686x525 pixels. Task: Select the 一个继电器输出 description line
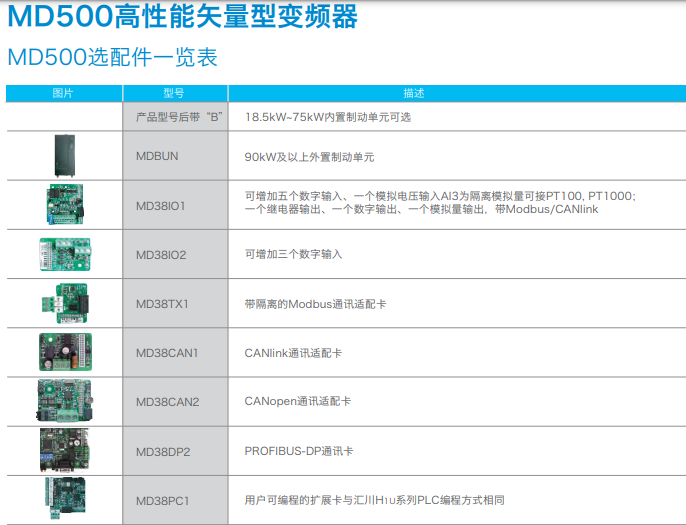(x=421, y=209)
